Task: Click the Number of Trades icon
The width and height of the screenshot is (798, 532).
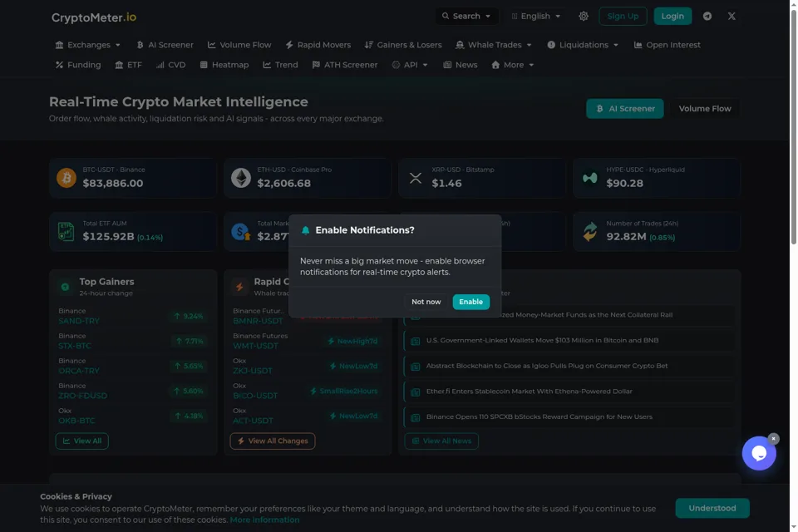Action: pyautogui.click(x=590, y=232)
